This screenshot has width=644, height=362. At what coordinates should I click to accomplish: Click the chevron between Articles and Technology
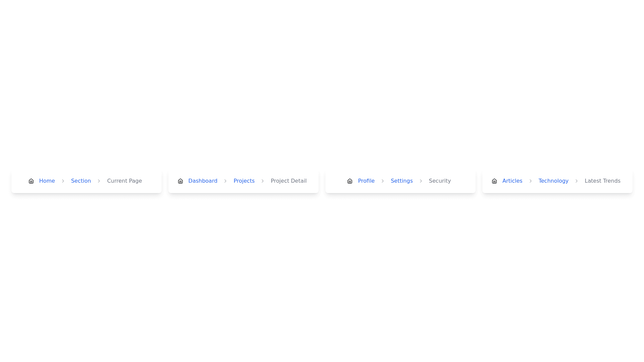tap(530, 181)
